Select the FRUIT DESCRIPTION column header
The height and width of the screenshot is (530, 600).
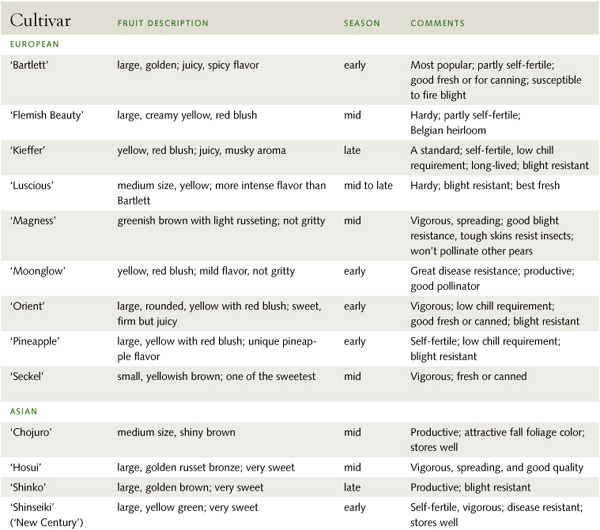[163, 23]
